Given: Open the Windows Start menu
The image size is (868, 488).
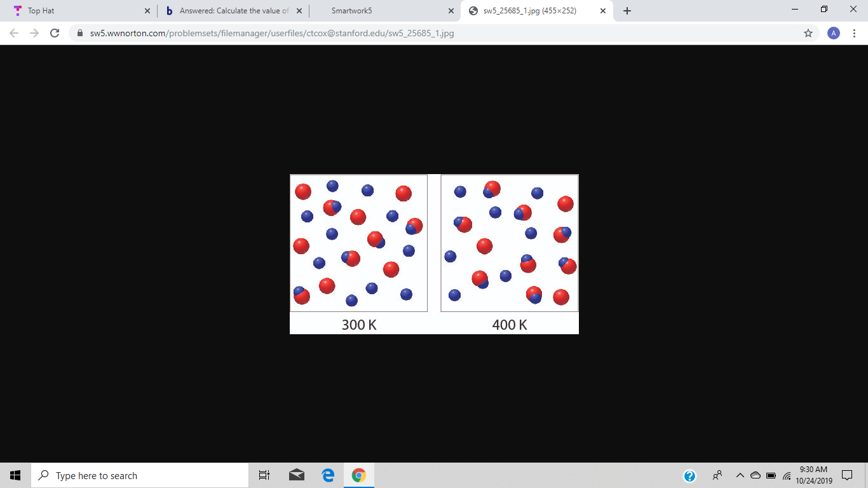Looking at the screenshot, I should [x=15, y=475].
